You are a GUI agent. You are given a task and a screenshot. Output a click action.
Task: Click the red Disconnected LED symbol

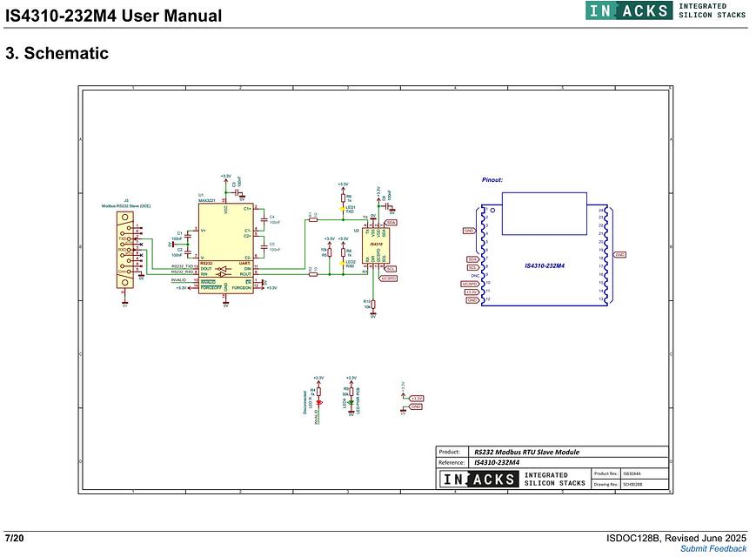tap(318, 402)
